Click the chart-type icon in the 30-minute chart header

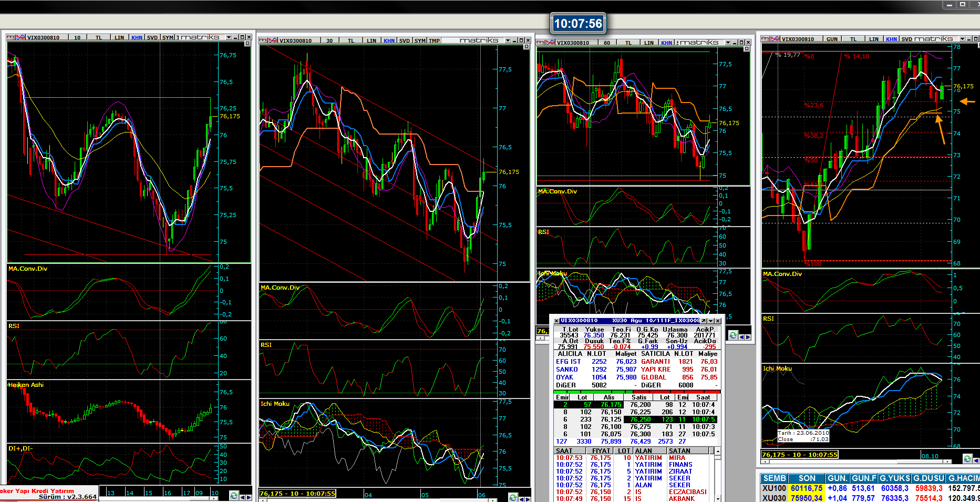pyautogui.click(x=273, y=40)
